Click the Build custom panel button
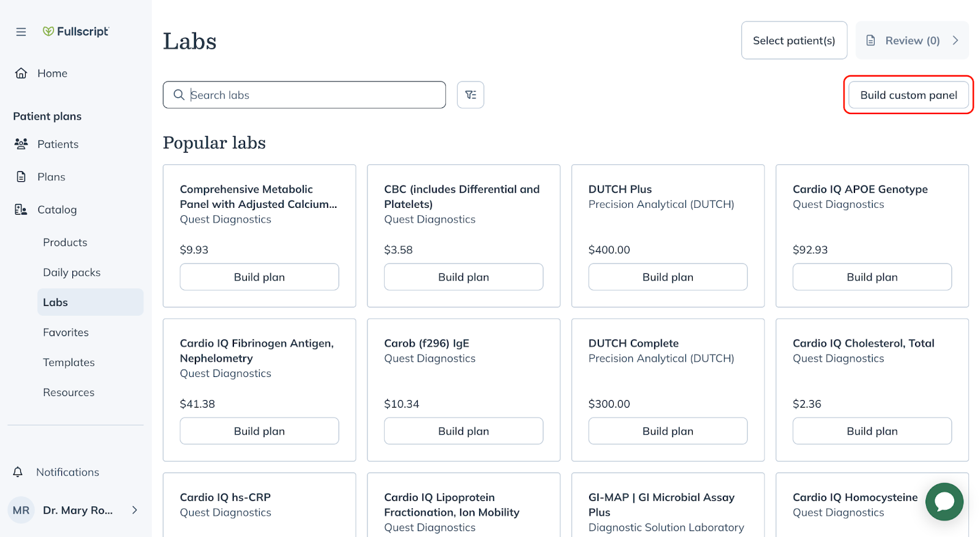Viewport: 980px width, 537px height. point(908,95)
